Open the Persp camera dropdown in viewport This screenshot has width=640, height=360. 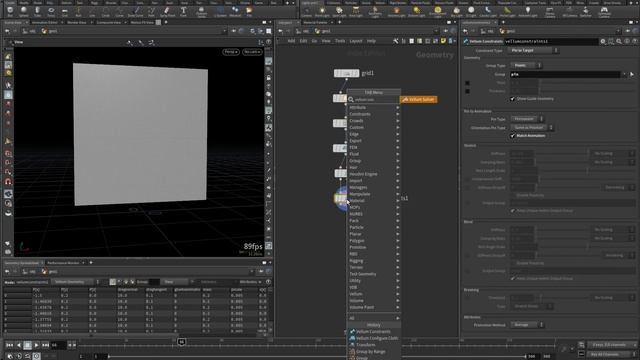coord(231,52)
